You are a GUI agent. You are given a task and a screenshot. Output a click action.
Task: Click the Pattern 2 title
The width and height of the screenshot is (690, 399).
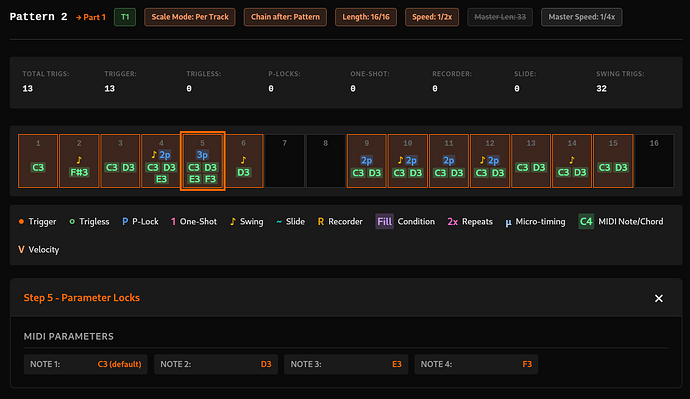click(x=38, y=17)
